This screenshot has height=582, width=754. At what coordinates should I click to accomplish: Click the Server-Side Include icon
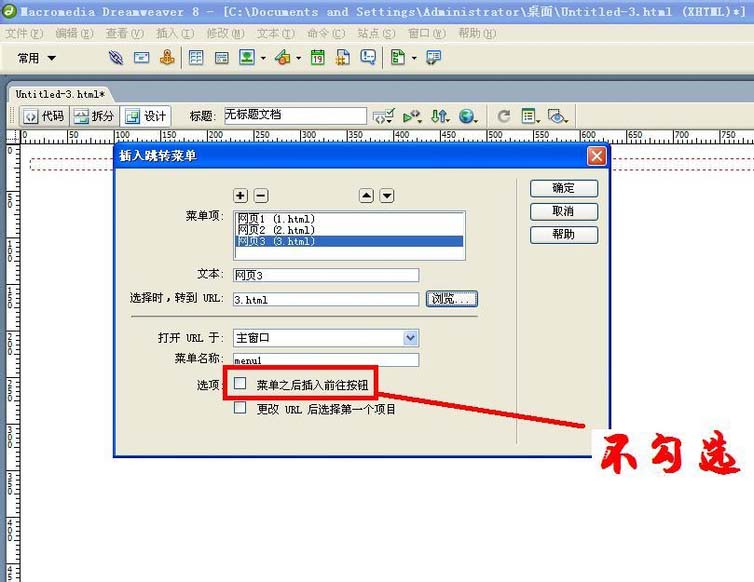(342, 58)
